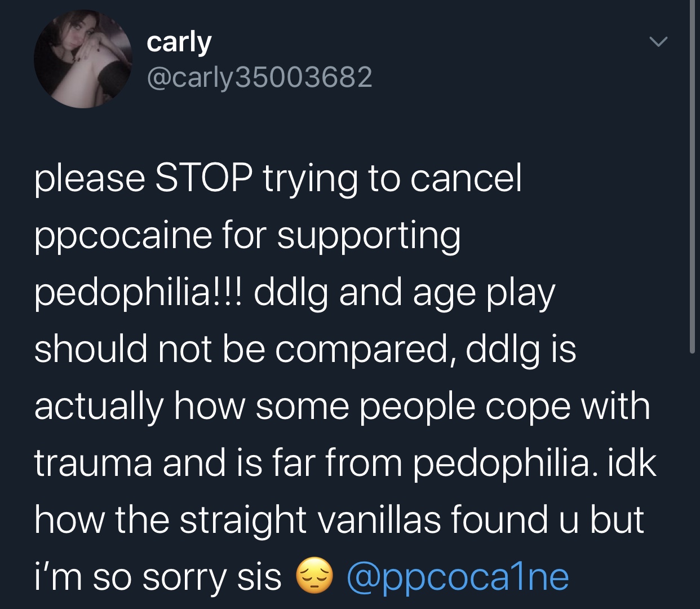This screenshot has width=700, height=609.
Task: Click 'actually how some people cope' line
Action: (x=303, y=407)
